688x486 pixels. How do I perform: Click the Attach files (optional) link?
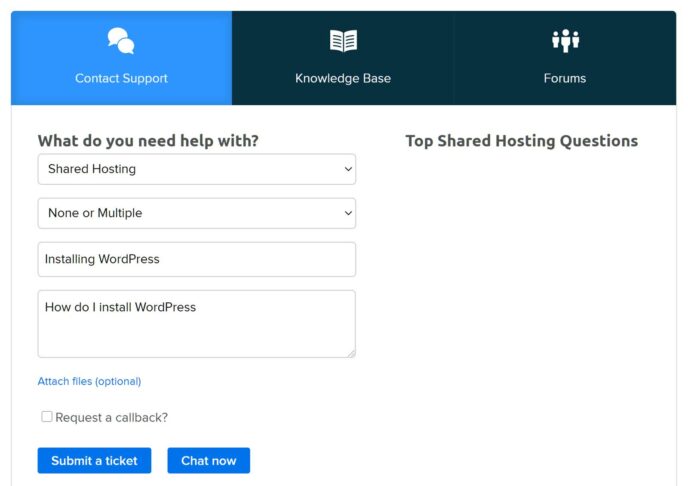click(x=90, y=381)
